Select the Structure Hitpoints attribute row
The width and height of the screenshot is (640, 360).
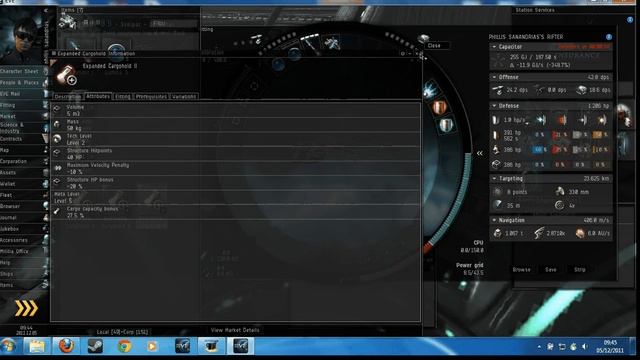(x=236, y=154)
